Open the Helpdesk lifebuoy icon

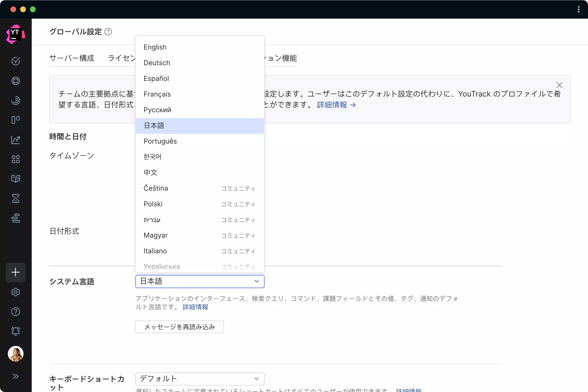click(15, 81)
